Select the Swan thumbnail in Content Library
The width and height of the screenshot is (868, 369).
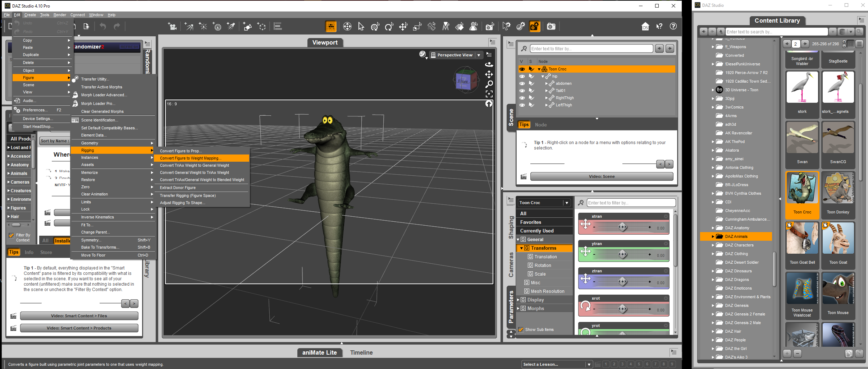802,144
